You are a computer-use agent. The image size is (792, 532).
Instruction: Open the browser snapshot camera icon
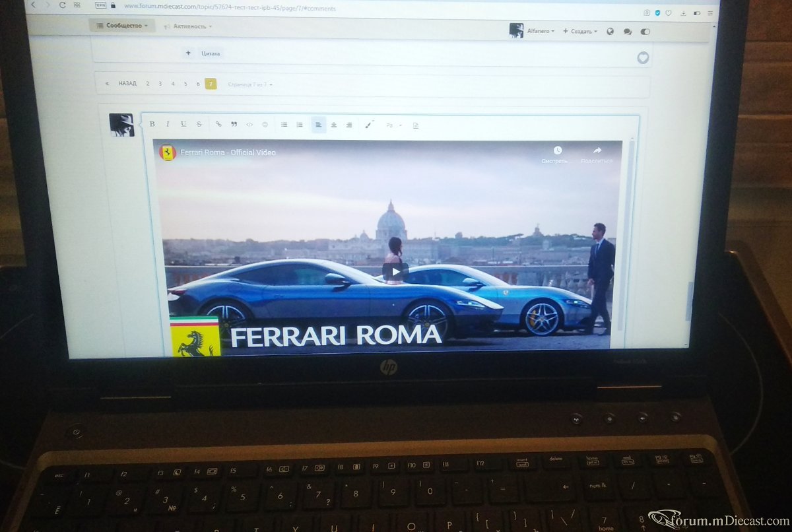pyautogui.click(x=647, y=13)
